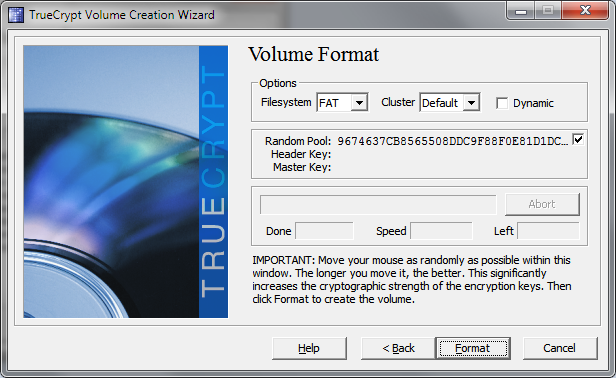The image size is (616, 378).
Task: Click the Volume Format heading
Action: (314, 54)
